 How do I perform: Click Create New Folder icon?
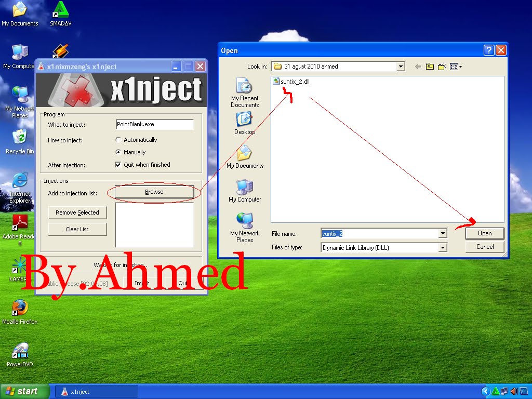[442, 66]
